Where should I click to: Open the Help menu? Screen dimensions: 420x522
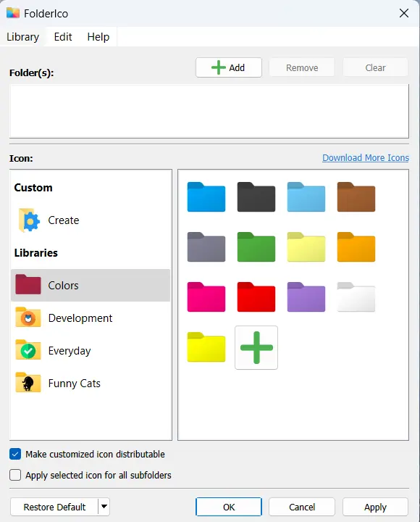[x=98, y=37]
